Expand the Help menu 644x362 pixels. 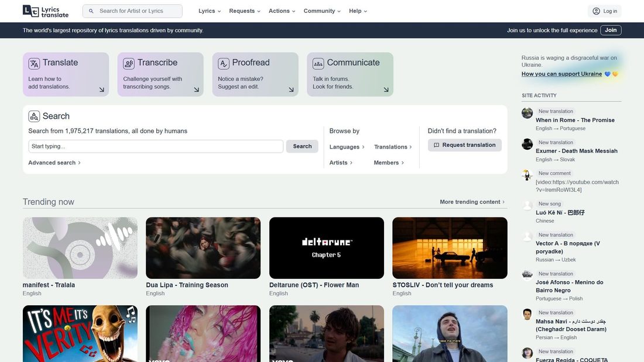[358, 11]
